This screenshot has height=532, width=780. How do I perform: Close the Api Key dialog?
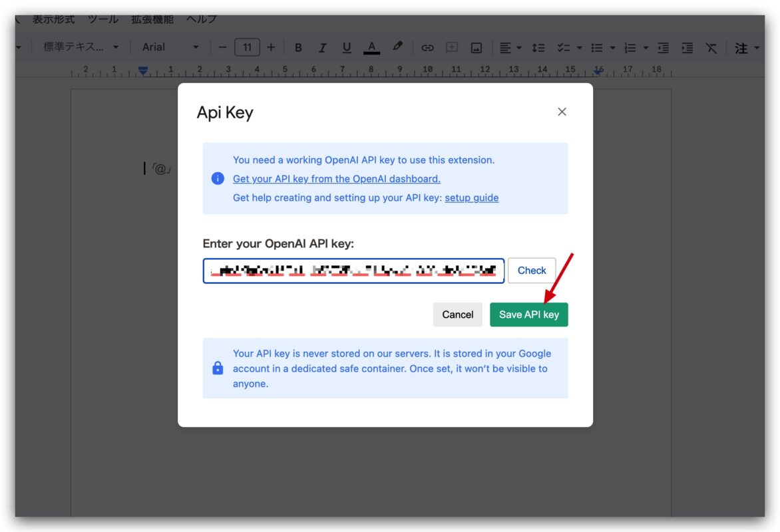(562, 112)
